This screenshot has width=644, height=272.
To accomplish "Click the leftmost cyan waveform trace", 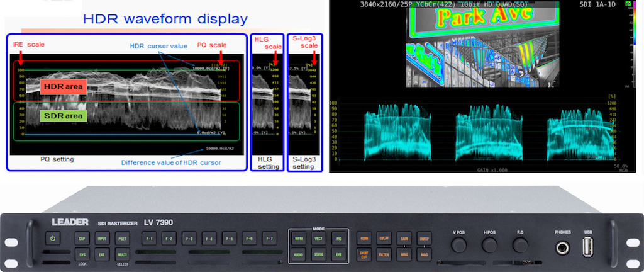I will [x=397, y=132].
